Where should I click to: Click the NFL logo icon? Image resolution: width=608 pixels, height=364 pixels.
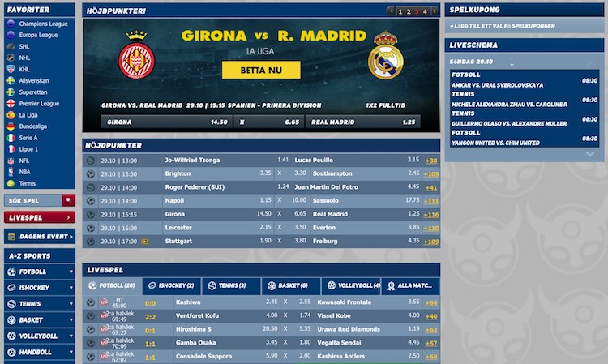[x=11, y=161]
